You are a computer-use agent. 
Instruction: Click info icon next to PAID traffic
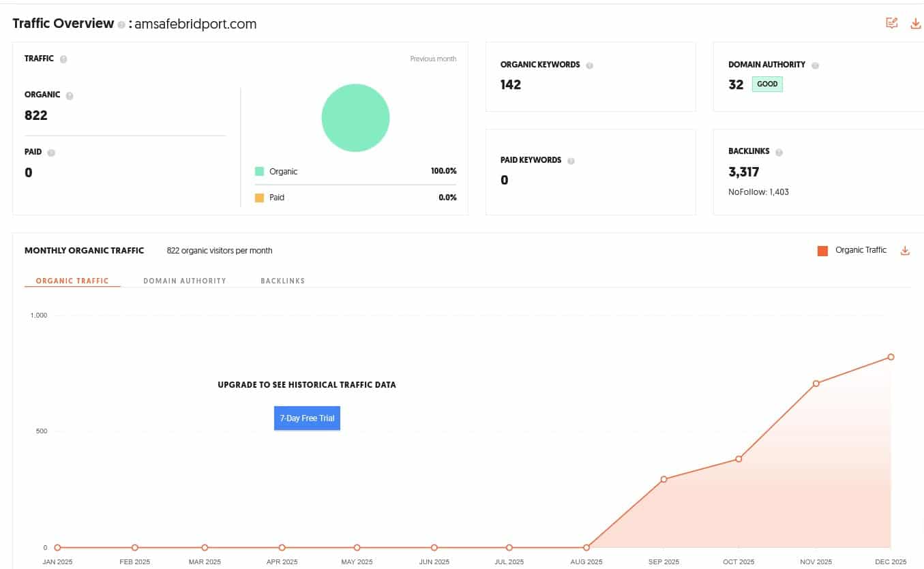click(x=51, y=153)
